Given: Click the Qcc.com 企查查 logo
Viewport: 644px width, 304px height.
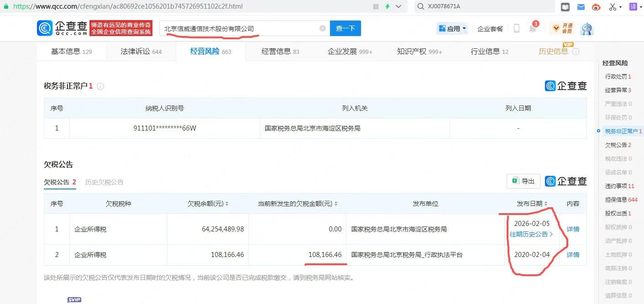Looking at the screenshot, I should click(x=62, y=28).
